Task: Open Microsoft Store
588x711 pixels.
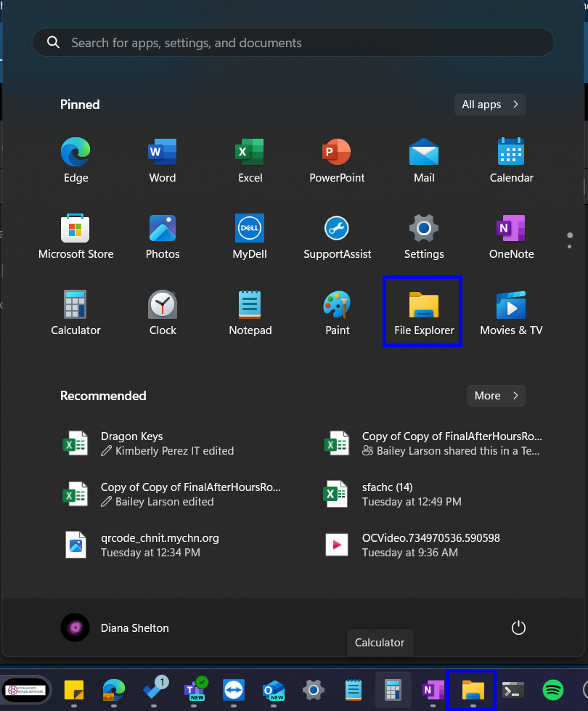Action: click(75, 236)
